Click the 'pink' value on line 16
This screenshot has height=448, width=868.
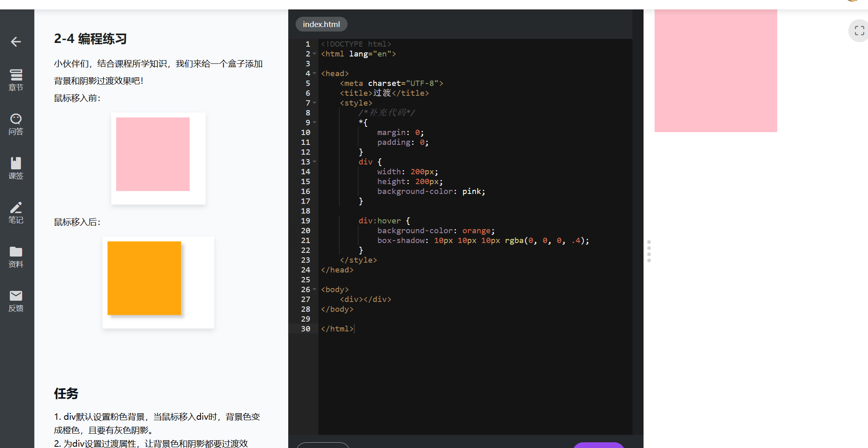[471, 191]
